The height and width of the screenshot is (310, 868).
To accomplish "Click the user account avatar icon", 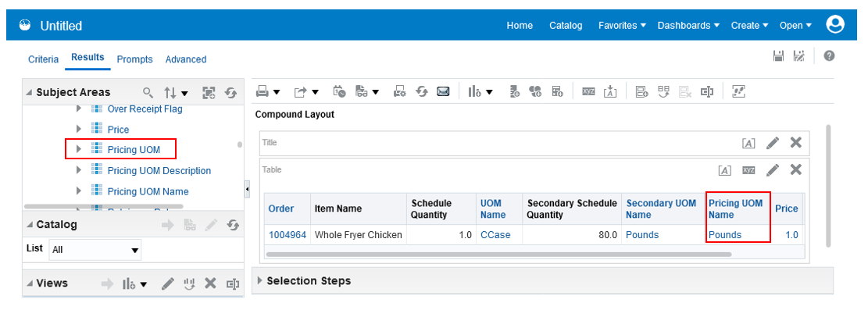I will point(834,24).
